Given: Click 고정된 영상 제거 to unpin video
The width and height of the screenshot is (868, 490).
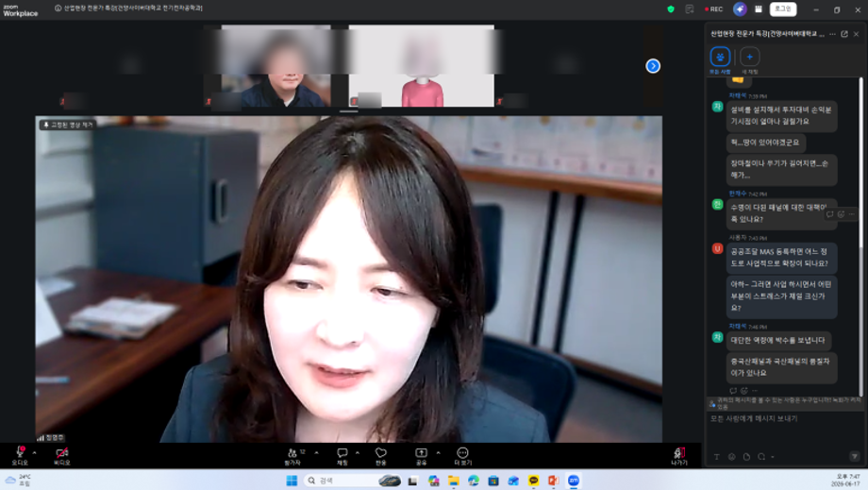Looking at the screenshot, I should [68, 126].
